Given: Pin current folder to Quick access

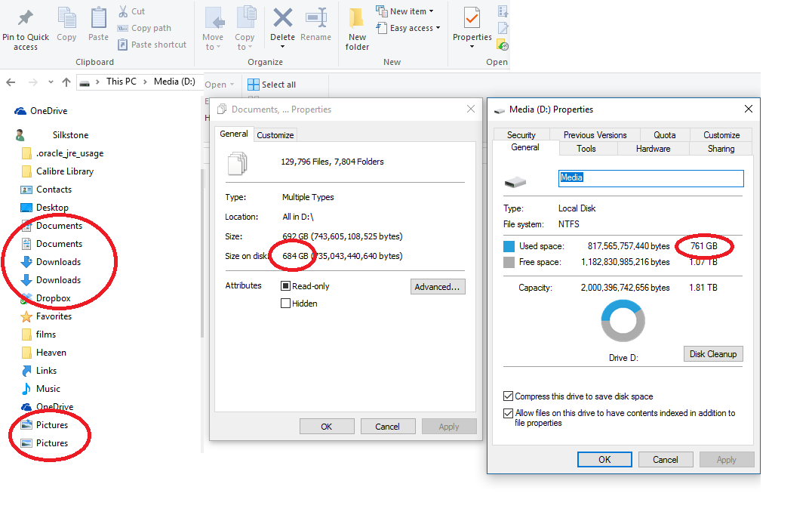Looking at the screenshot, I should (25, 29).
